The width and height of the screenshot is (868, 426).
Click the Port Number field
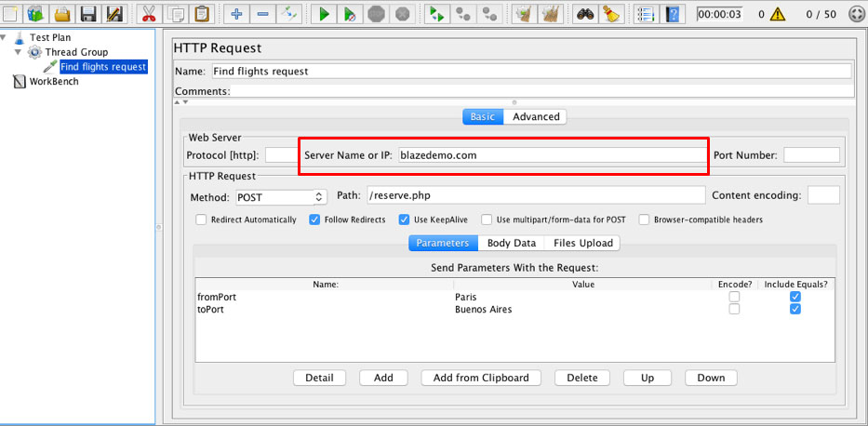click(811, 155)
